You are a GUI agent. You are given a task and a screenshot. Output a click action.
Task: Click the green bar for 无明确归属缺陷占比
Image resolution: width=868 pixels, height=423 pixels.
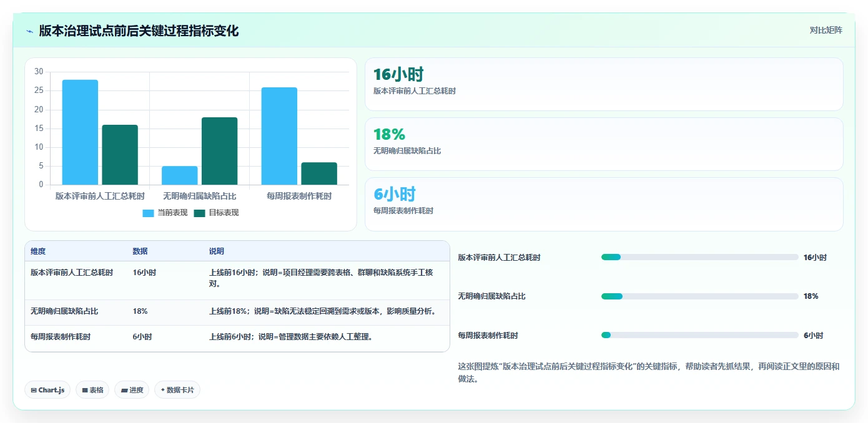point(219,151)
